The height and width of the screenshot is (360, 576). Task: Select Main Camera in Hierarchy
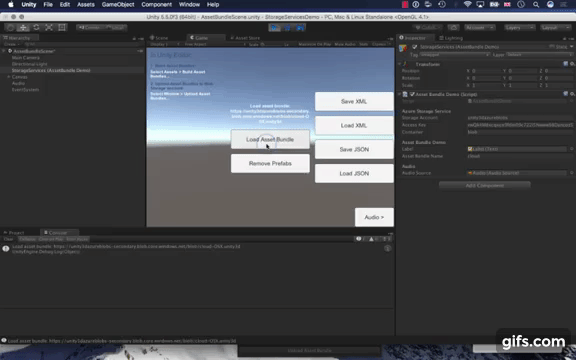click(x=26, y=58)
